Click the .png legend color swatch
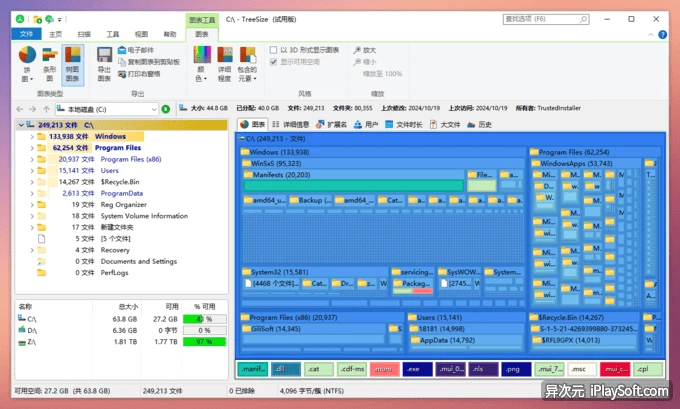Viewport: 680px width, 409px height. coord(517,369)
